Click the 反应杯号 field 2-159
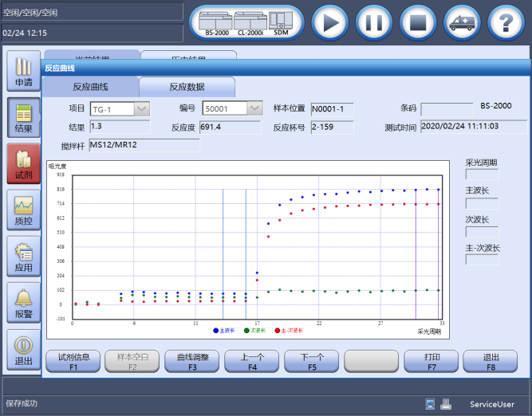The width and height of the screenshot is (532, 416). click(x=332, y=128)
